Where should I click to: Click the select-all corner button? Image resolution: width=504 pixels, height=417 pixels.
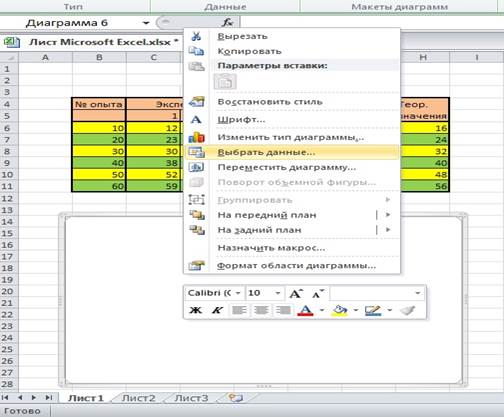point(9,57)
